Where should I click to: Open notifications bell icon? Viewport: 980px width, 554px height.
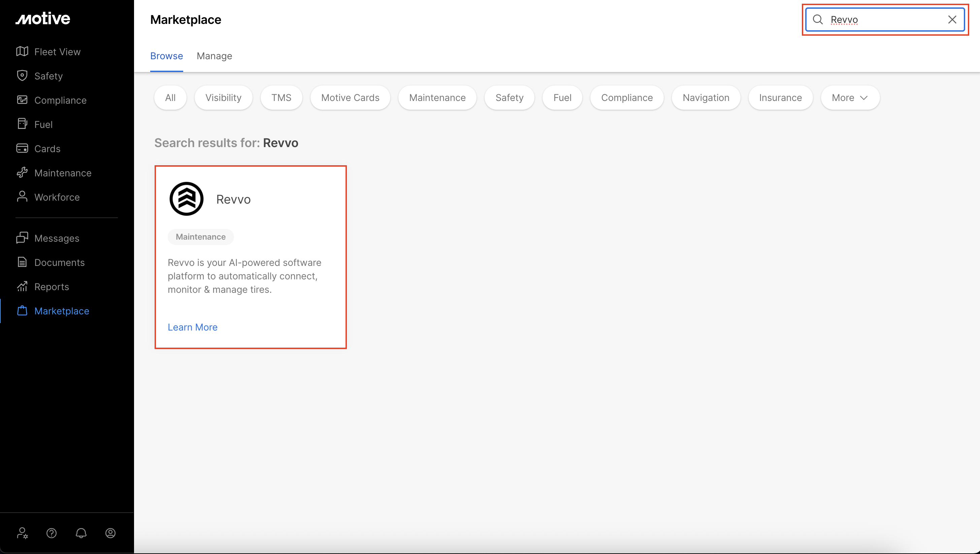click(x=81, y=533)
